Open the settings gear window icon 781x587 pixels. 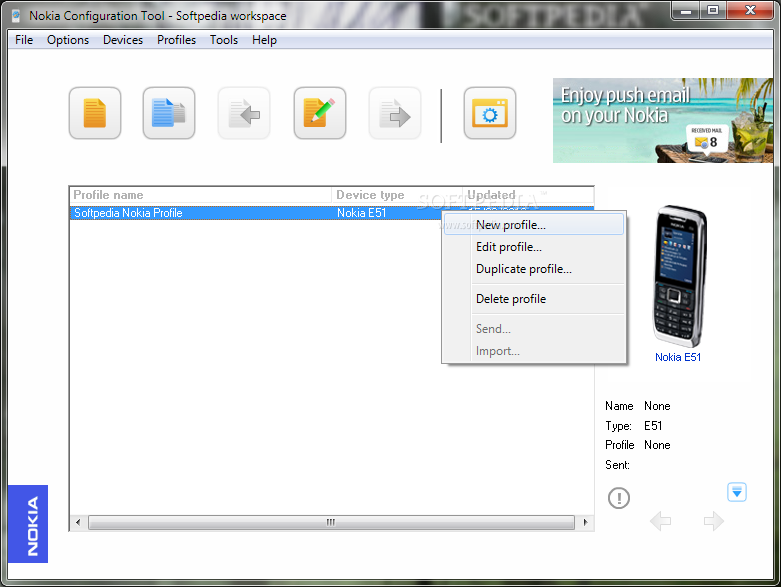click(x=490, y=113)
